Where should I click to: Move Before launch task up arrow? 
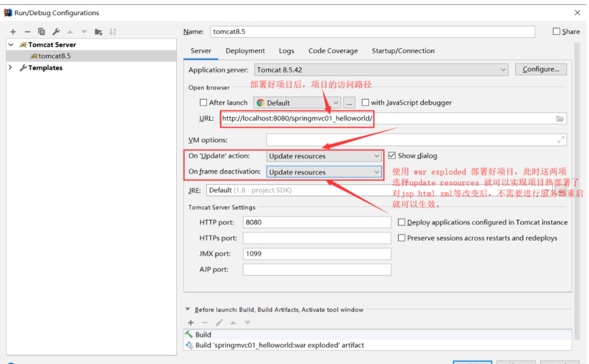pyautogui.click(x=233, y=323)
